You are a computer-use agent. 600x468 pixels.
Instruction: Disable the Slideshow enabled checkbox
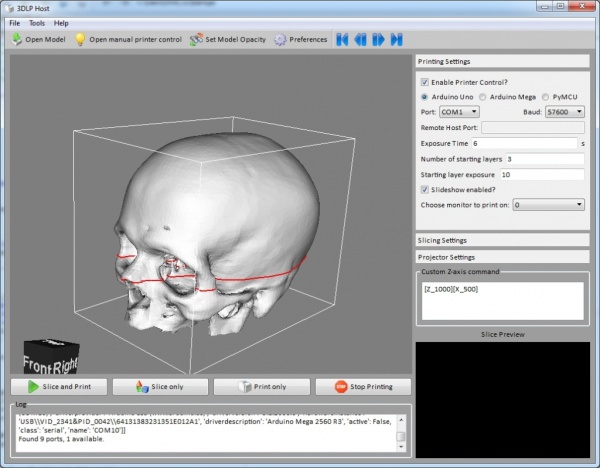pos(425,189)
